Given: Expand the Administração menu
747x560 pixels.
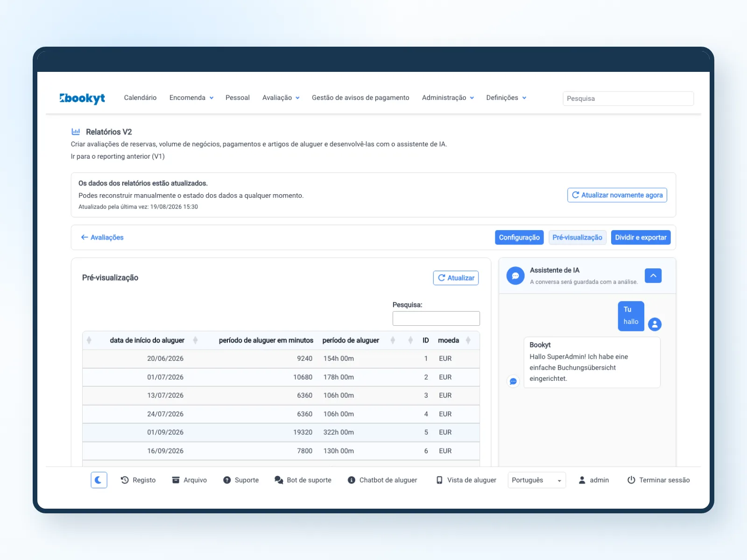Looking at the screenshot, I should (x=448, y=98).
